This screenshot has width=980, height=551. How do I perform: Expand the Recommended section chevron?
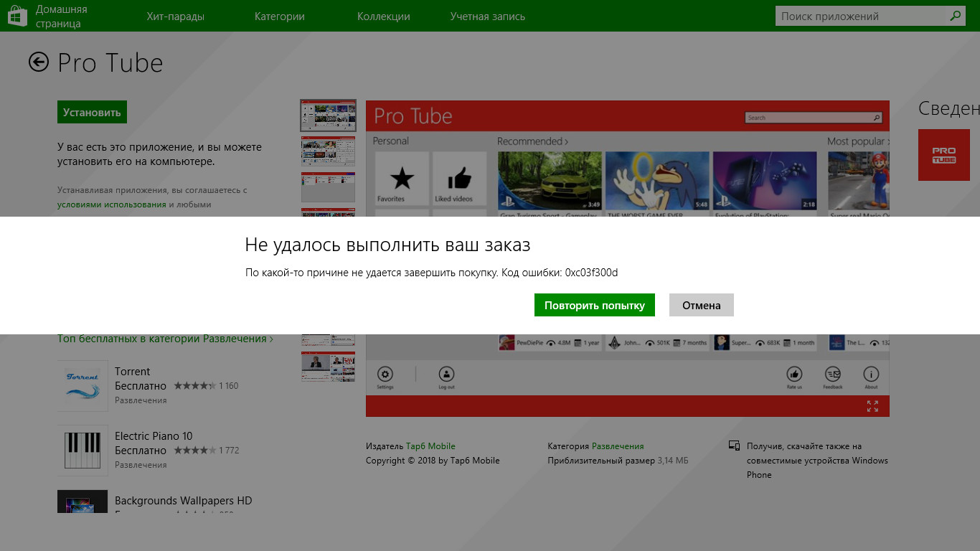567,141
